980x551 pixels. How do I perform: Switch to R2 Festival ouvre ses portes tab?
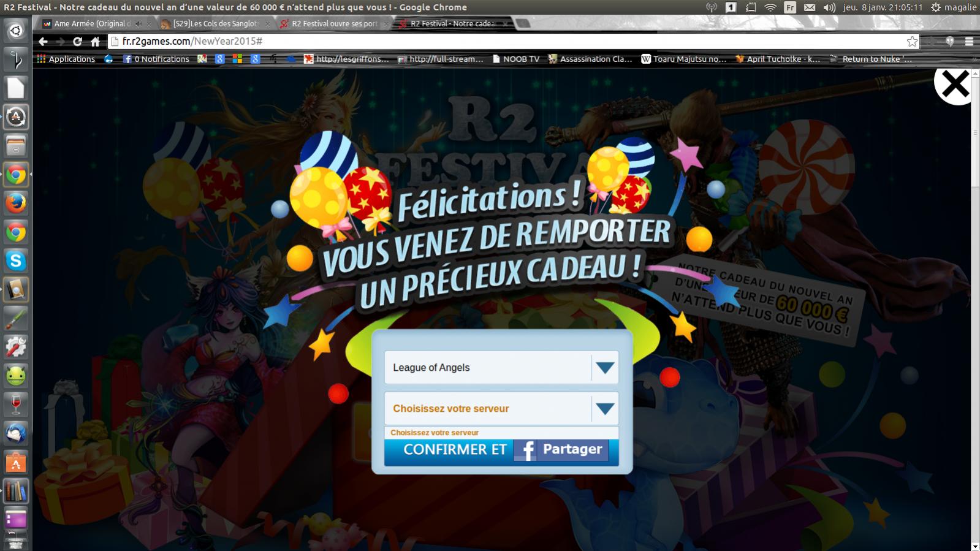334,24
